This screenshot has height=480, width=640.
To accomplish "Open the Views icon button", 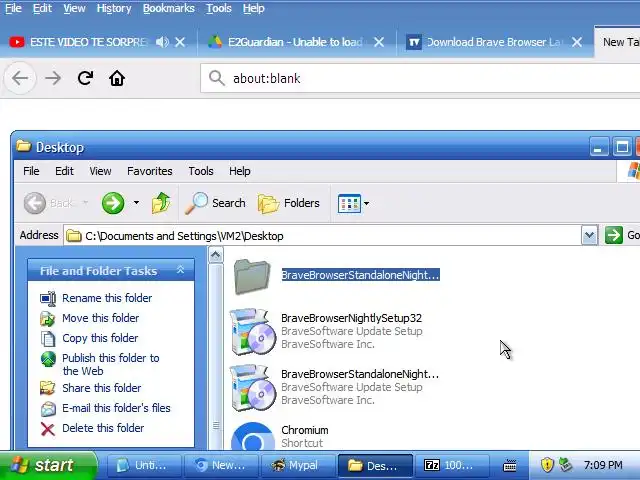I will coord(349,203).
